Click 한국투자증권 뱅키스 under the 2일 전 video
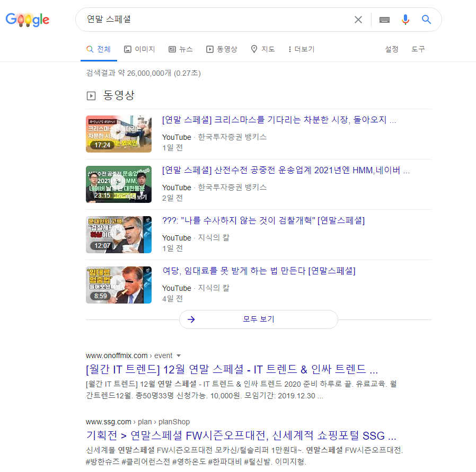Image resolution: width=476 pixels, height=472 pixels. (232, 188)
